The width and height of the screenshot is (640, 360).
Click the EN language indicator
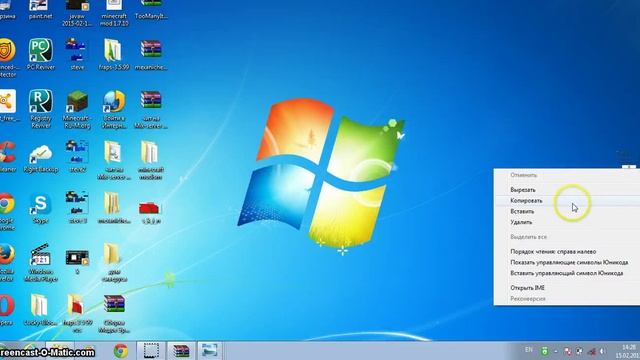coord(529,350)
